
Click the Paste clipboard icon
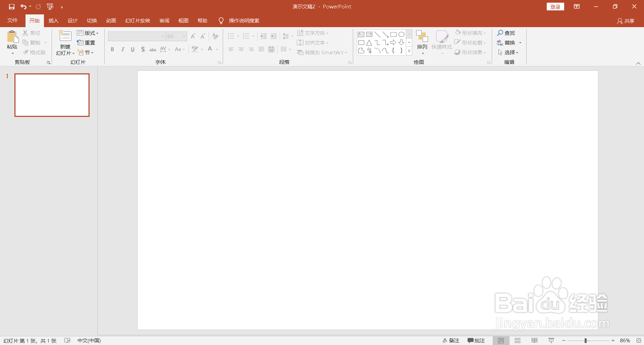pos(12,37)
